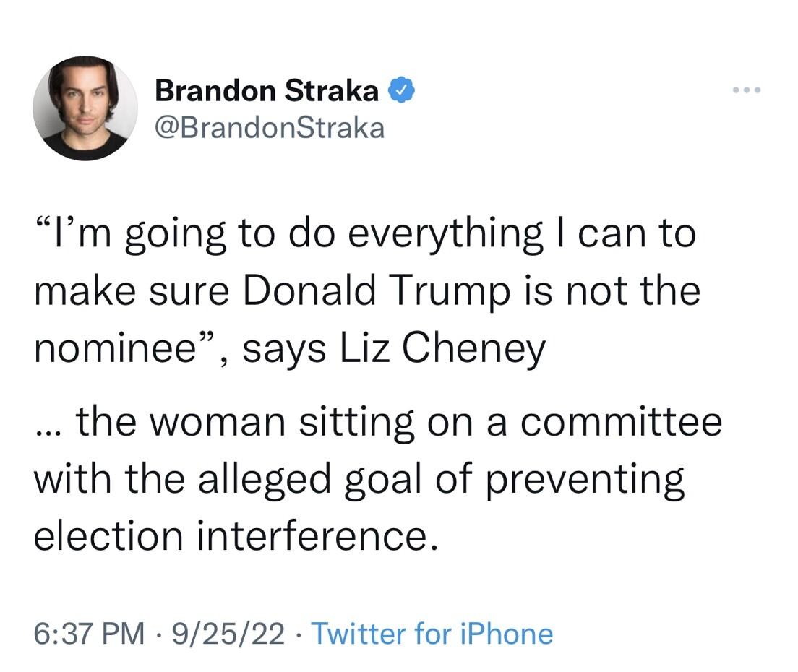Open the three-dot more options menu

747,90
